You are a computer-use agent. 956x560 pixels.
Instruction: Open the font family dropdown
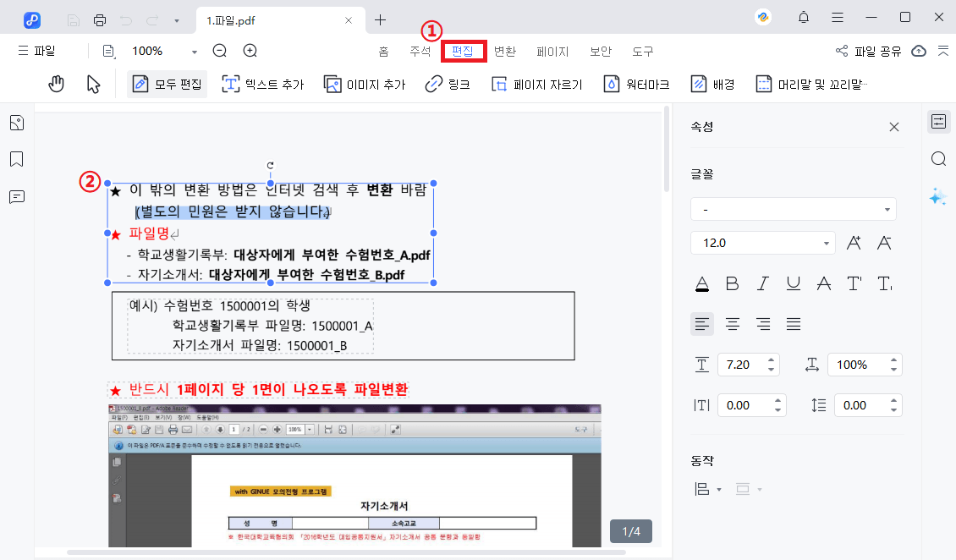point(794,210)
